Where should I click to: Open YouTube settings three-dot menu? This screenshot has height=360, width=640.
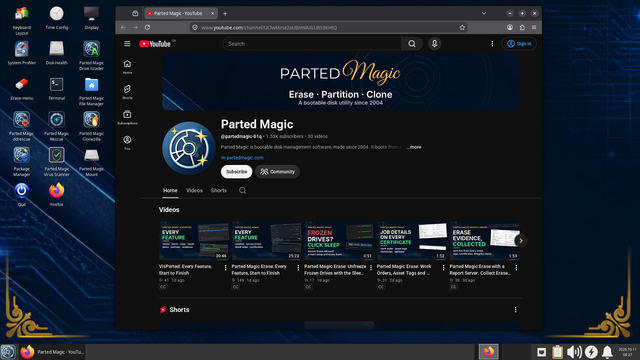point(492,44)
